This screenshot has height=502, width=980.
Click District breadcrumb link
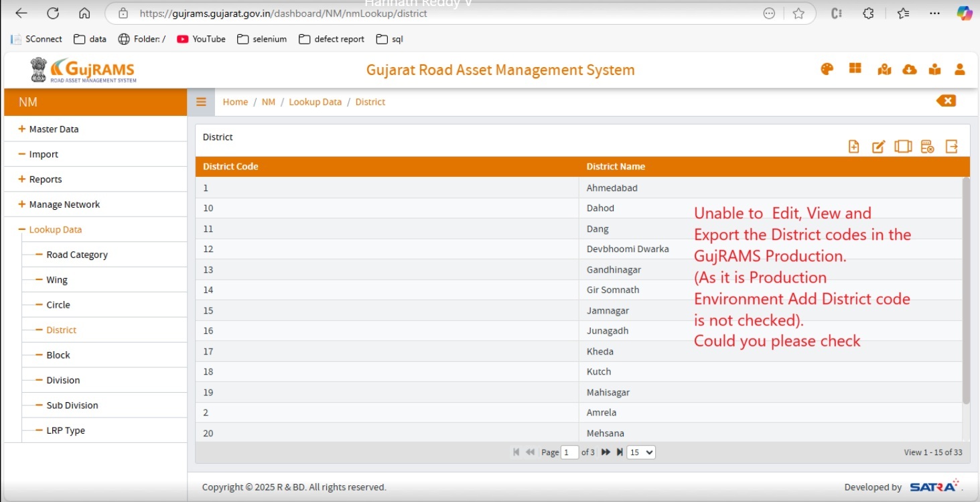tap(370, 102)
